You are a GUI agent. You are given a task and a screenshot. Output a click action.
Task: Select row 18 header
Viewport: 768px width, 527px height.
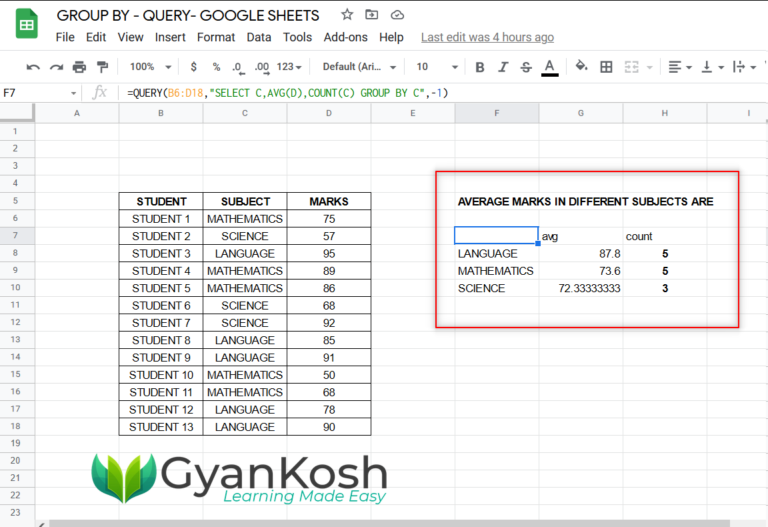tap(16, 426)
